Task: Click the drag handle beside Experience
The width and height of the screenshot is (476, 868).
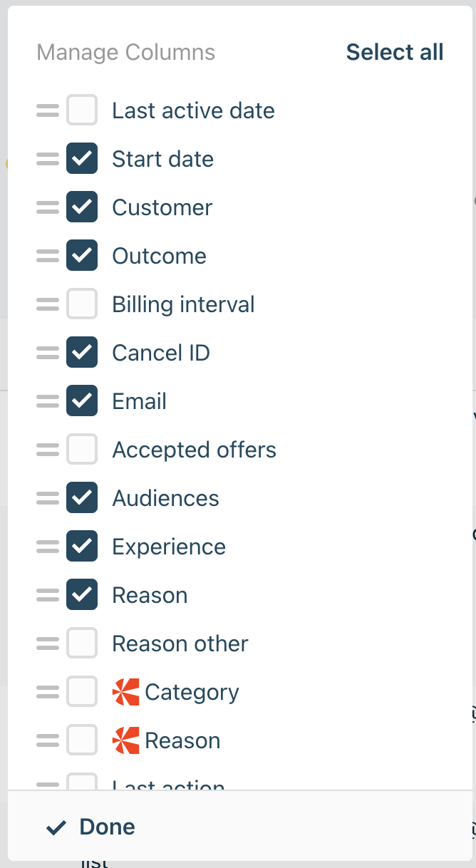Action: [48, 547]
